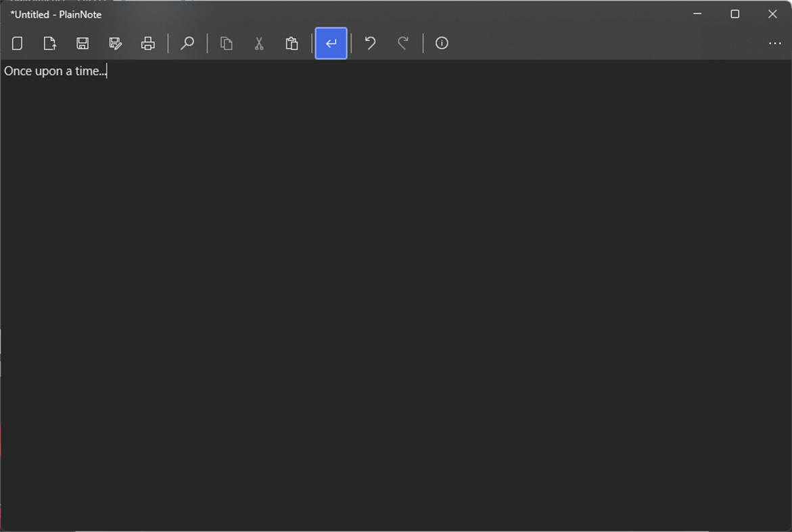Toggle word wrap off
This screenshot has width=792, height=532.
(331, 43)
